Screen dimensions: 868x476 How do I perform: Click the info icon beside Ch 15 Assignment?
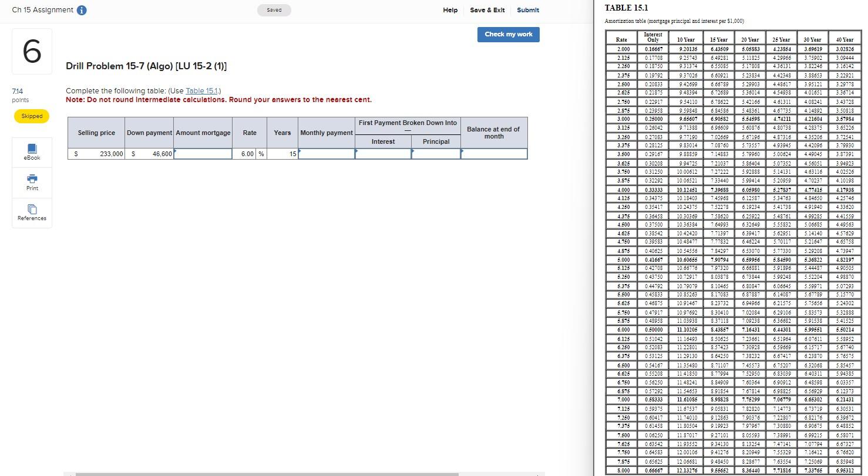pos(81,10)
